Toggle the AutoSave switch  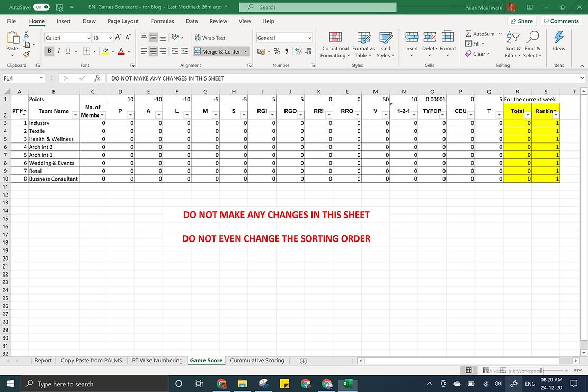click(41, 7)
